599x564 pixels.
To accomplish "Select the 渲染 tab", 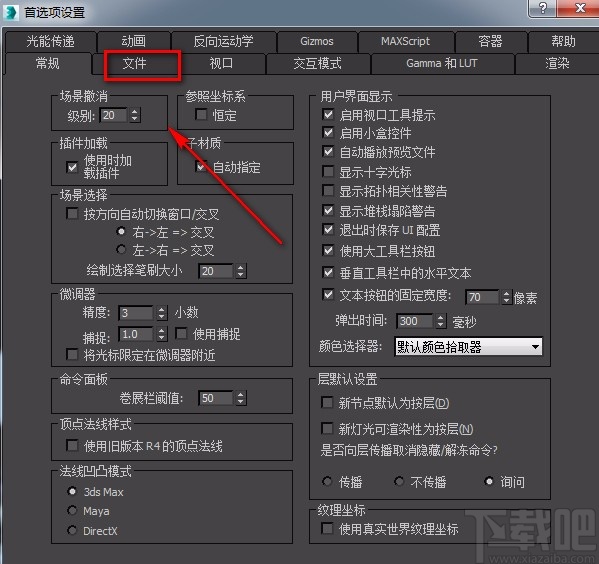I will [x=557, y=63].
